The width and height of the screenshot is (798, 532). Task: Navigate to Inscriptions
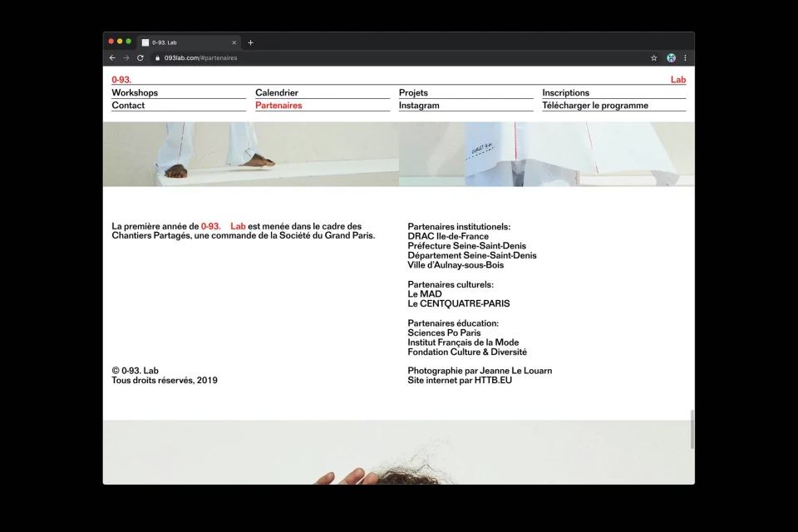[565, 93]
